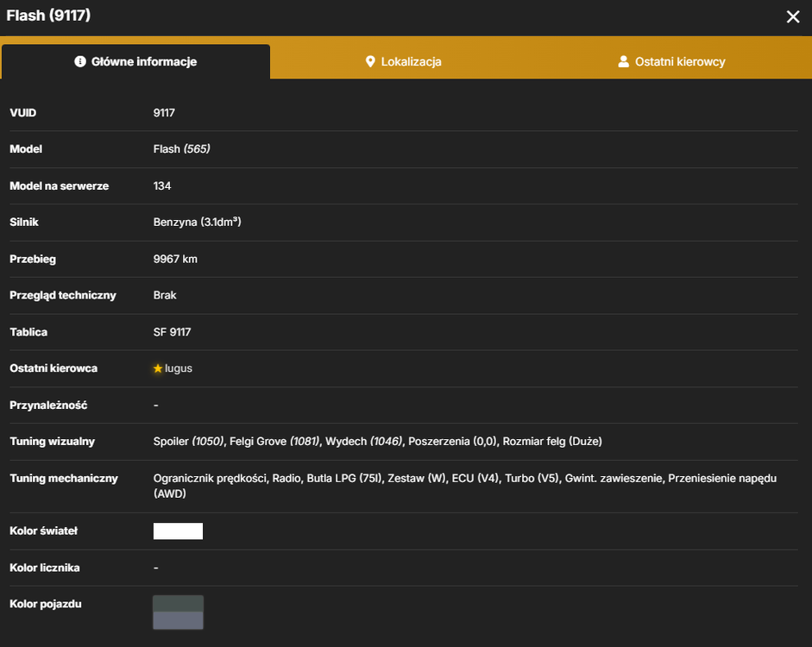Select the Model value Flash (565)

click(182, 149)
